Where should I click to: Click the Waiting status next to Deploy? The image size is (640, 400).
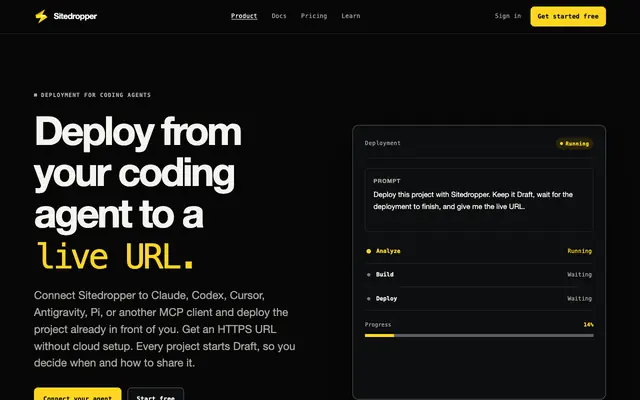(580, 299)
